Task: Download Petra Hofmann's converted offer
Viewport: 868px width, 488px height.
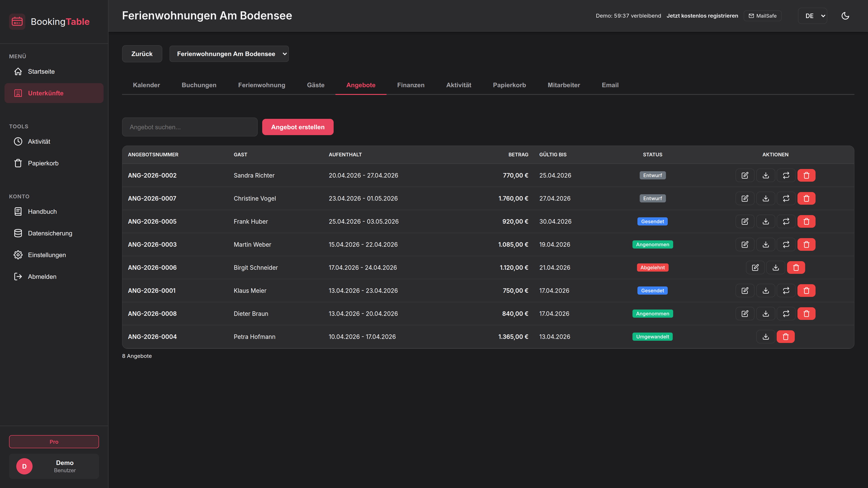Action: point(766,337)
